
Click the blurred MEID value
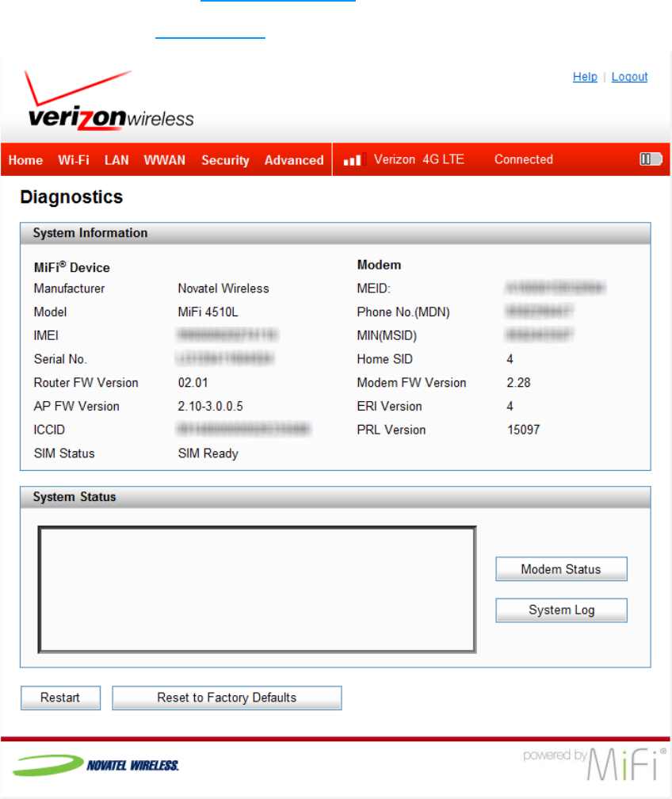556,289
